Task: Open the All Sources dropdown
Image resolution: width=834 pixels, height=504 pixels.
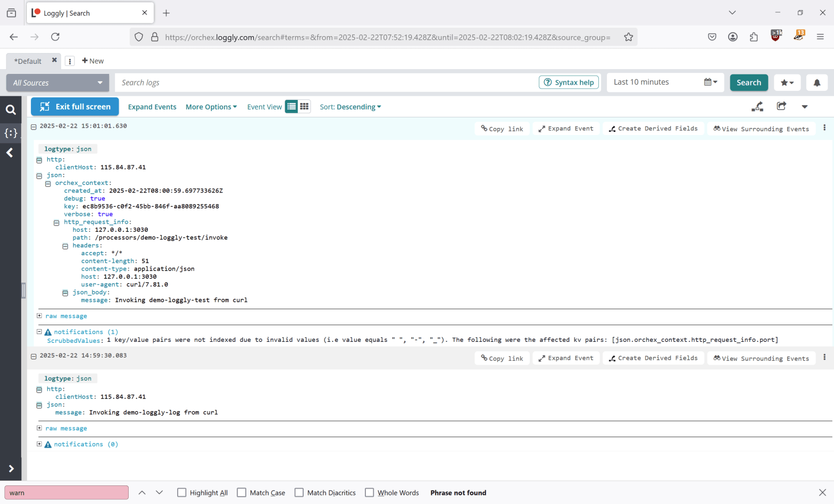Action: pos(57,82)
